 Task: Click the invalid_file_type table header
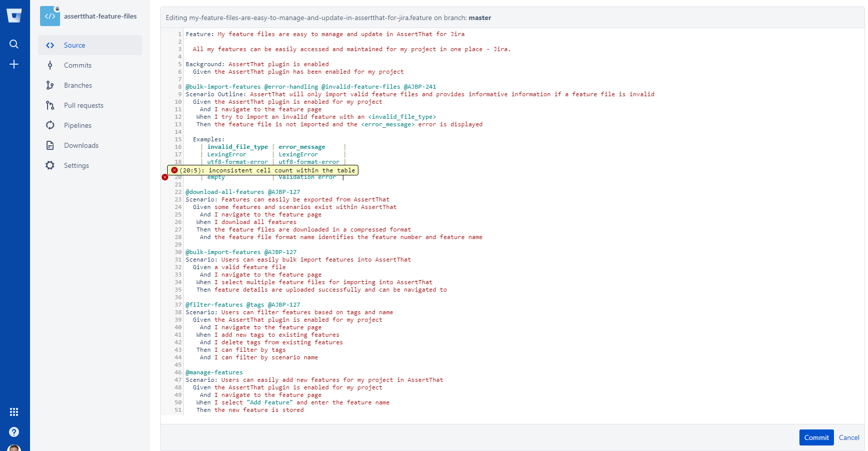(x=238, y=147)
